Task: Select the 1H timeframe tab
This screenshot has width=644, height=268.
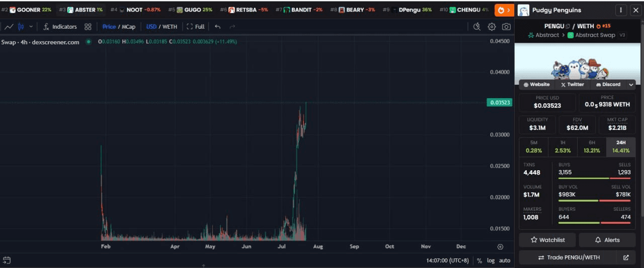Action: click(x=562, y=147)
